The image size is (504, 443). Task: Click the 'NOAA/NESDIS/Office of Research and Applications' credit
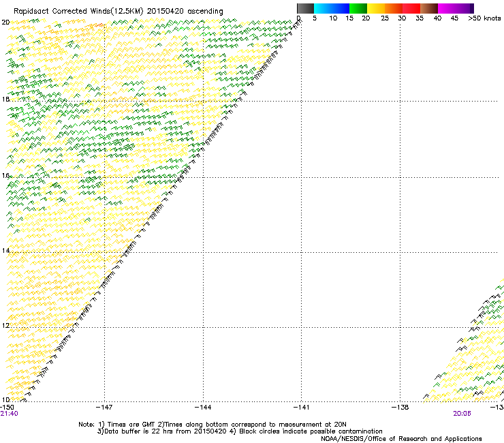401,439
